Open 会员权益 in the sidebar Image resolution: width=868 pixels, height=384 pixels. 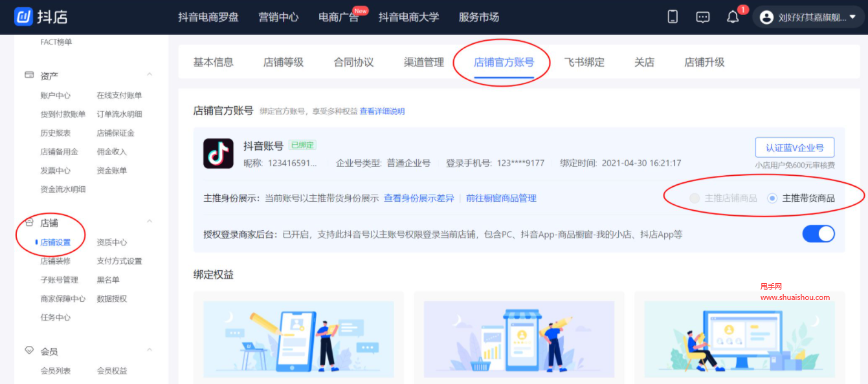(x=112, y=370)
